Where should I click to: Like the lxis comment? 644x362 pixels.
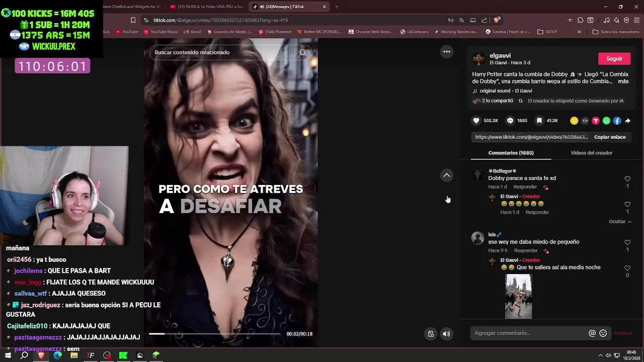click(x=627, y=243)
